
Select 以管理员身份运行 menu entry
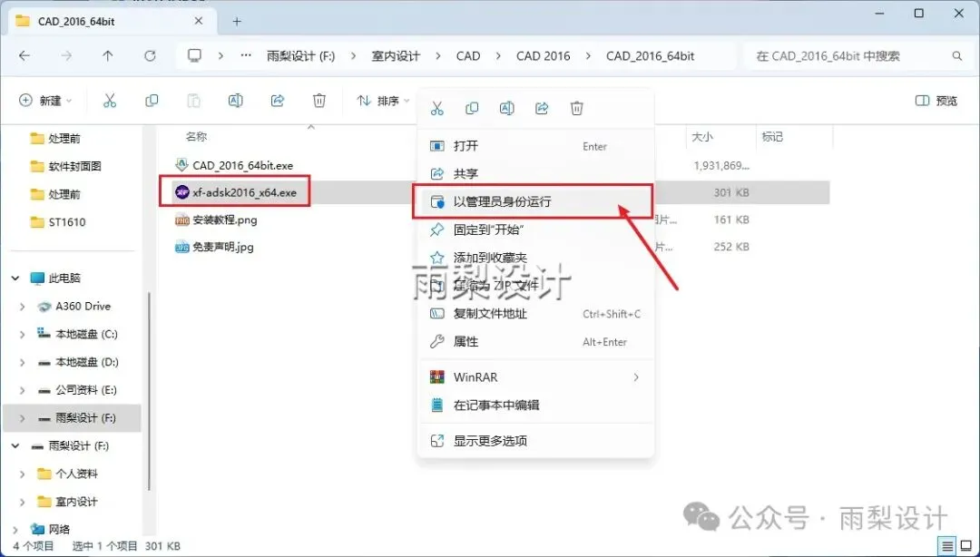point(534,201)
